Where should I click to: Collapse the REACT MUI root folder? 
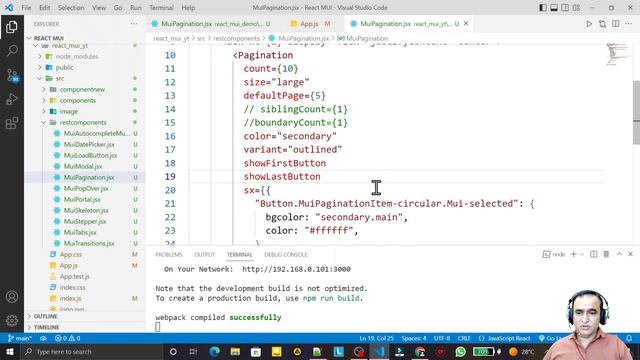[48, 38]
